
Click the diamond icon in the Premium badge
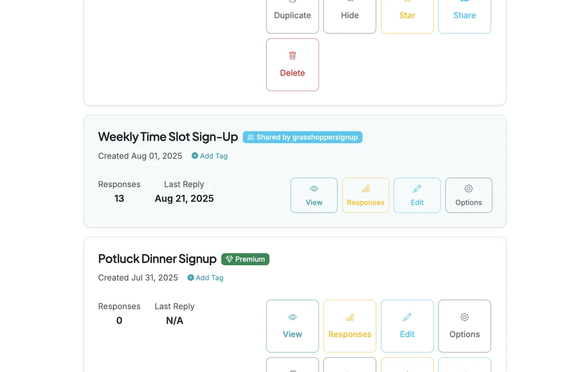point(229,259)
